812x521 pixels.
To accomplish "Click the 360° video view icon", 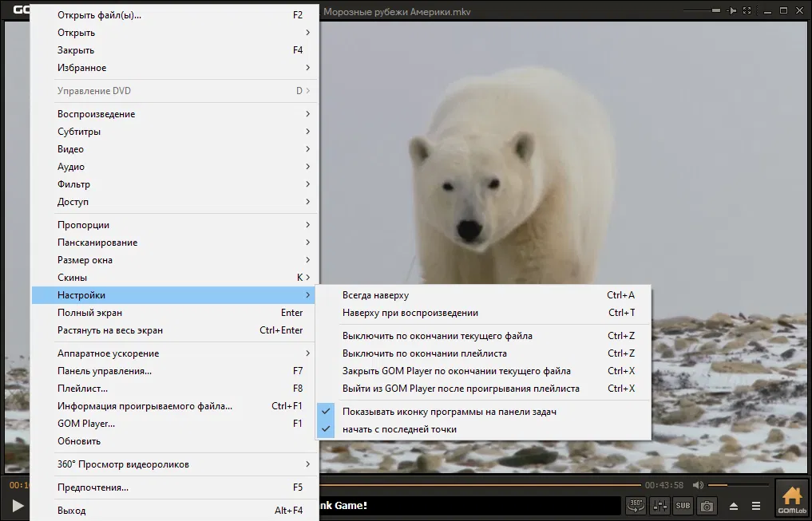I will click(x=636, y=505).
